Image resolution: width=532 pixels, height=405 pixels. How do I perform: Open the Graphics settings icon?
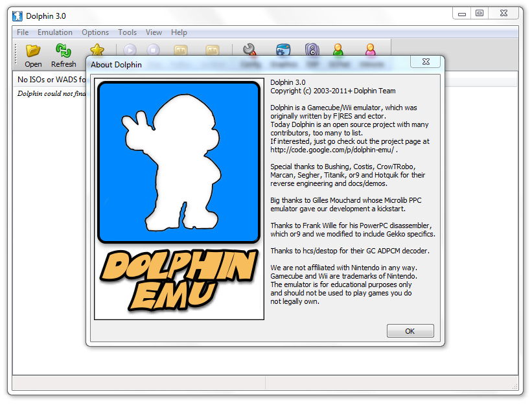pyautogui.click(x=283, y=49)
